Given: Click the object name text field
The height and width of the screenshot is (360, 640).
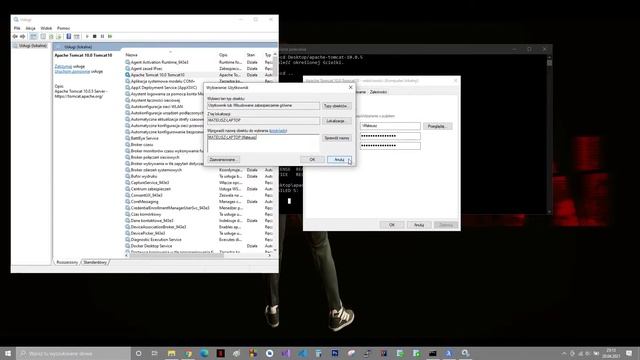Looking at the screenshot, I should coord(263,143).
